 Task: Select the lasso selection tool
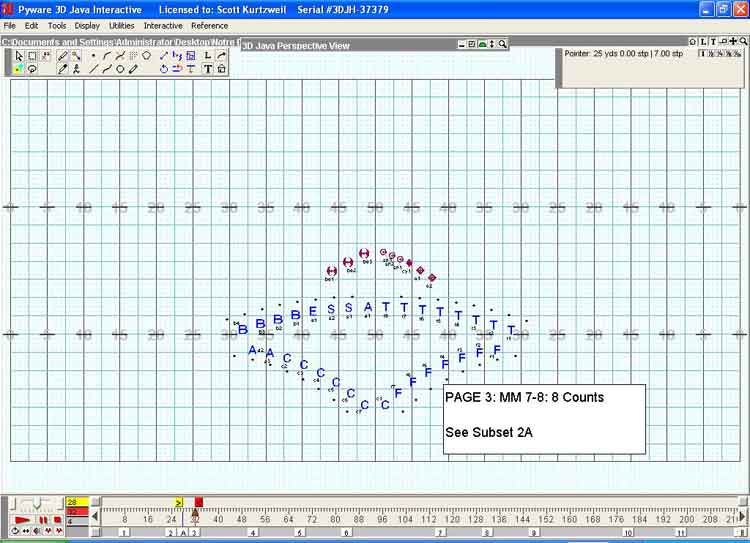click(x=32, y=69)
